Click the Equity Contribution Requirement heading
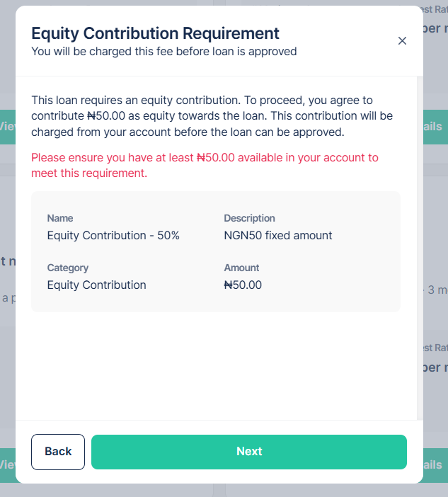448x497 pixels. click(155, 33)
